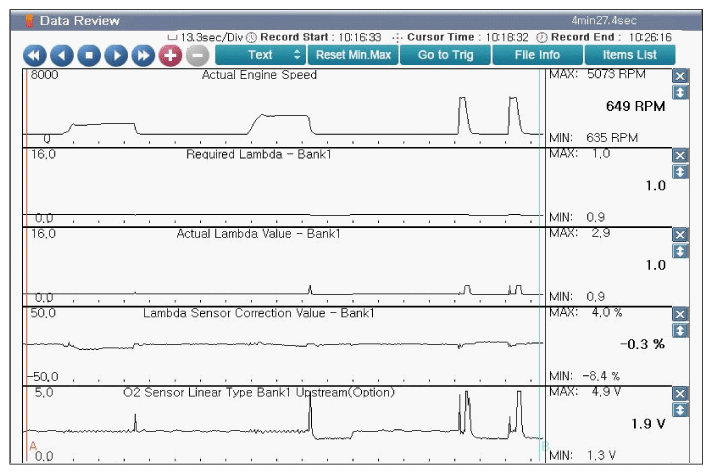Click the fast rewind playback button
The image size is (712, 474).
[35, 55]
